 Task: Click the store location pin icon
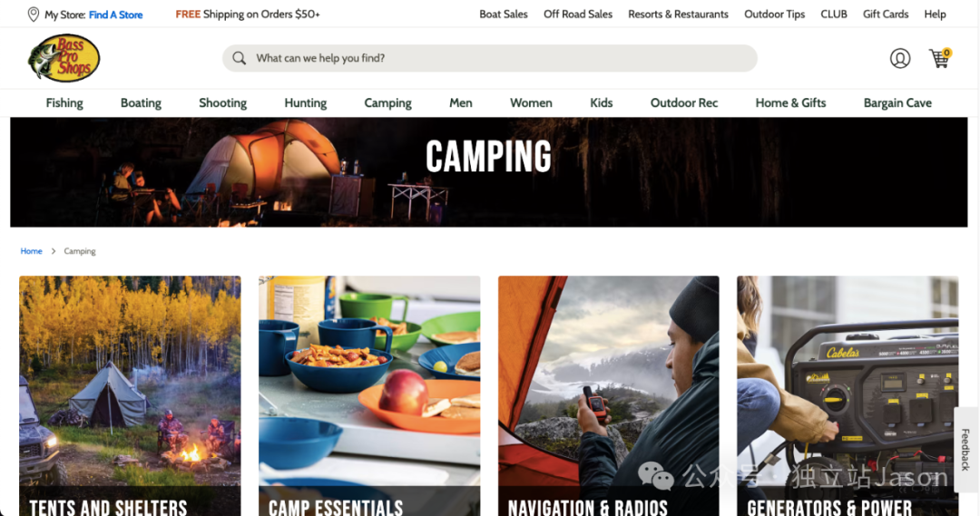[34, 15]
